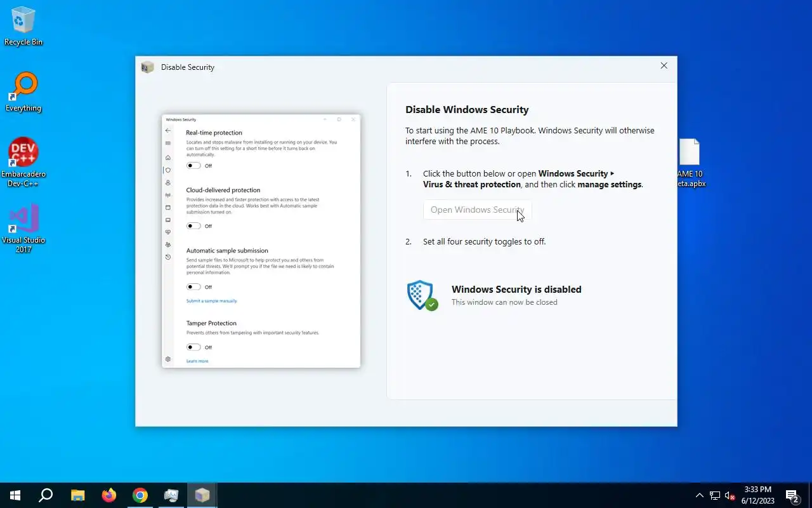Open the performance monitor app in taskbar

tap(171, 495)
